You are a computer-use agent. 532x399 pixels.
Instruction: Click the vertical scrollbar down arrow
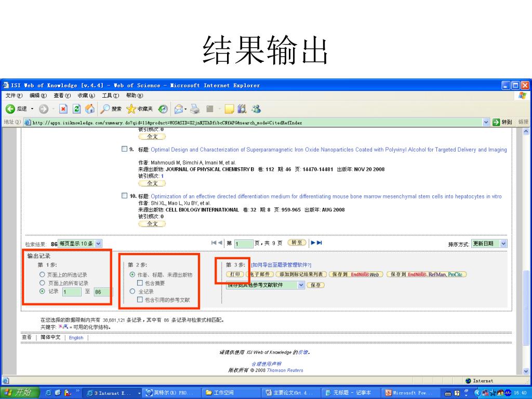pos(526,371)
